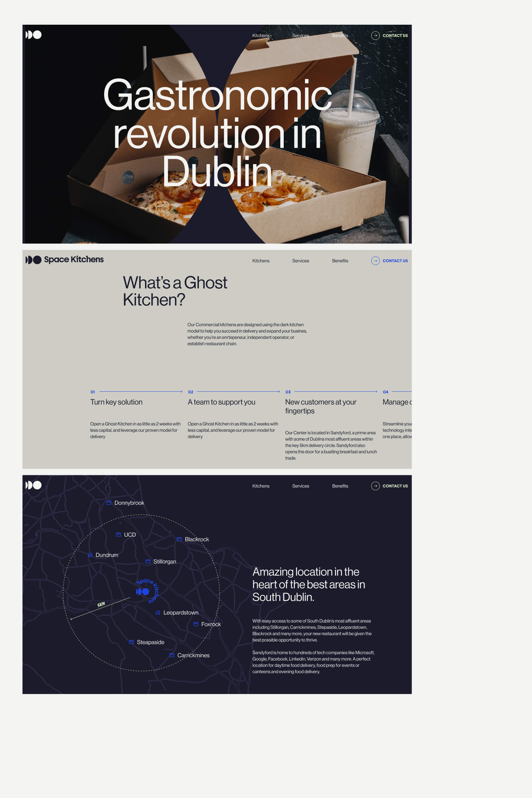This screenshot has height=798, width=532.
Task: Click the A team to support you heading
Action: [x=221, y=402]
